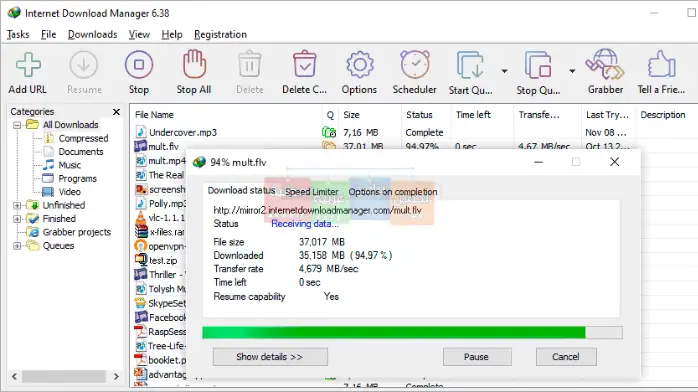Expand the Finished category node
The image size is (698, 392).
click(x=17, y=219)
